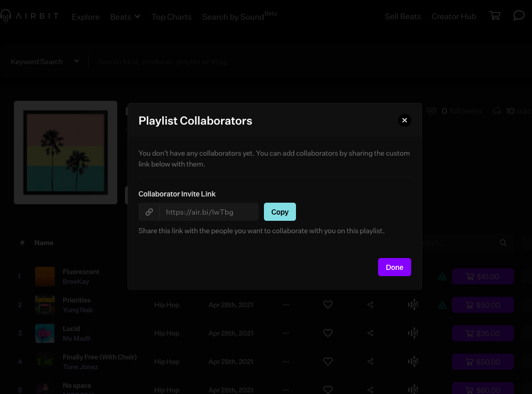Open the Priorities track title
The width and height of the screenshot is (532, 394).
pyautogui.click(x=76, y=300)
